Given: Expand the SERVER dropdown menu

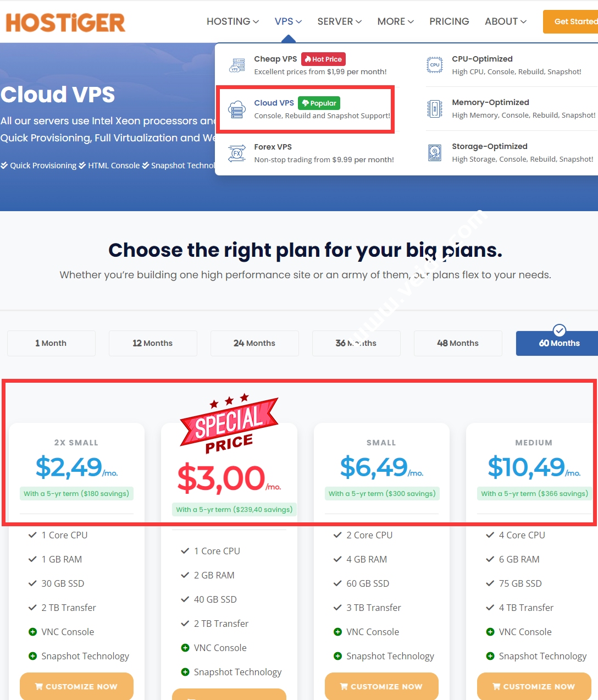Looking at the screenshot, I should (x=339, y=21).
